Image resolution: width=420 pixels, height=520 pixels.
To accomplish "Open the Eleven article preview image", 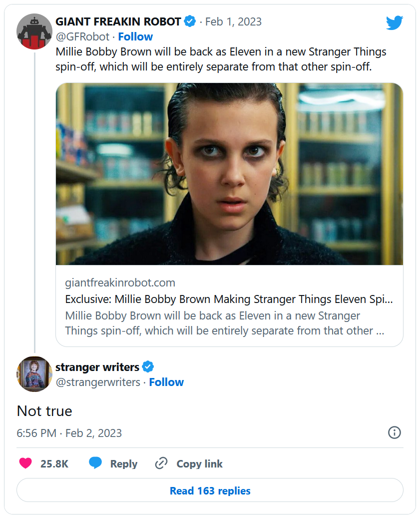I will point(229,173).
